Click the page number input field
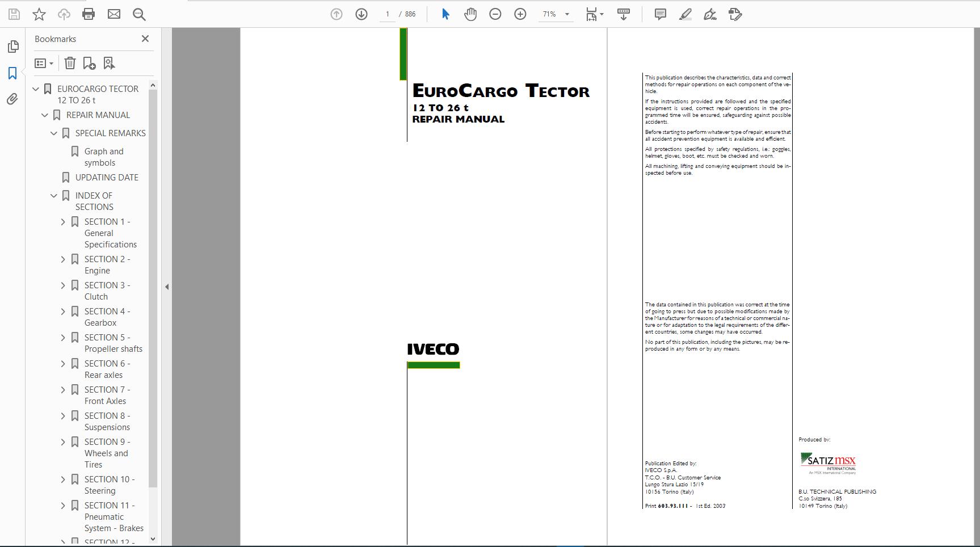The width and height of the screenshot is (980, 547). point(388,14)
